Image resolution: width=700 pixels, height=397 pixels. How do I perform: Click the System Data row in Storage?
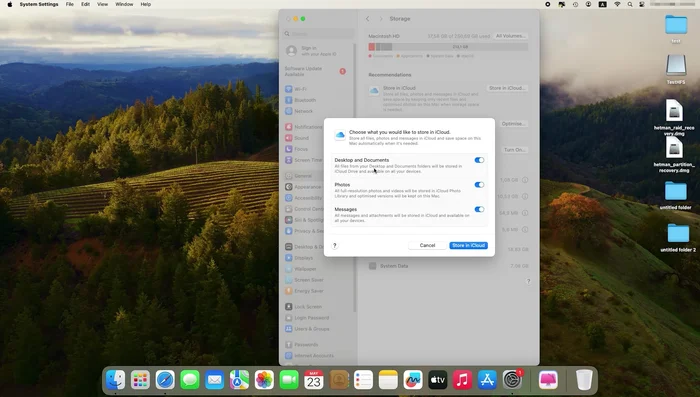pyautogui.click(x=448, y=266)
